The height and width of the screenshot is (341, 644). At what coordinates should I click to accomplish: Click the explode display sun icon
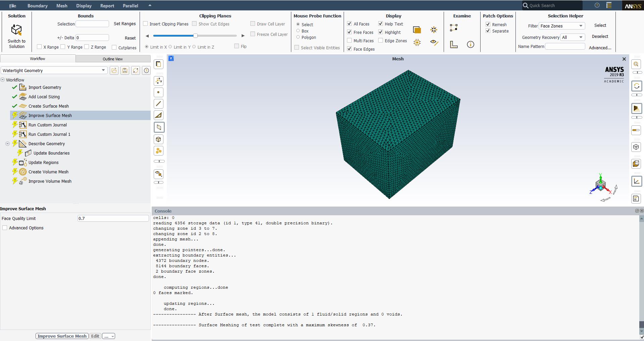[x=434, y=30]
